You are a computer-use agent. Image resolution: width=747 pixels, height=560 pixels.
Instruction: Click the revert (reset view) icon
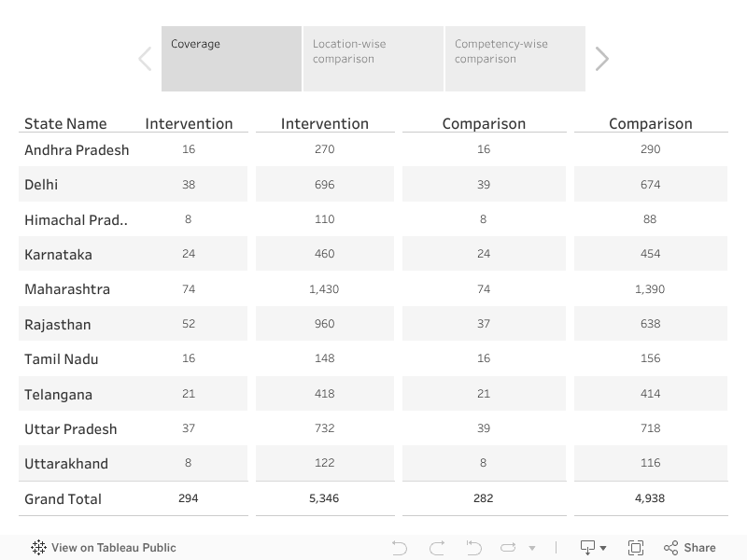(x=473, y=548)
